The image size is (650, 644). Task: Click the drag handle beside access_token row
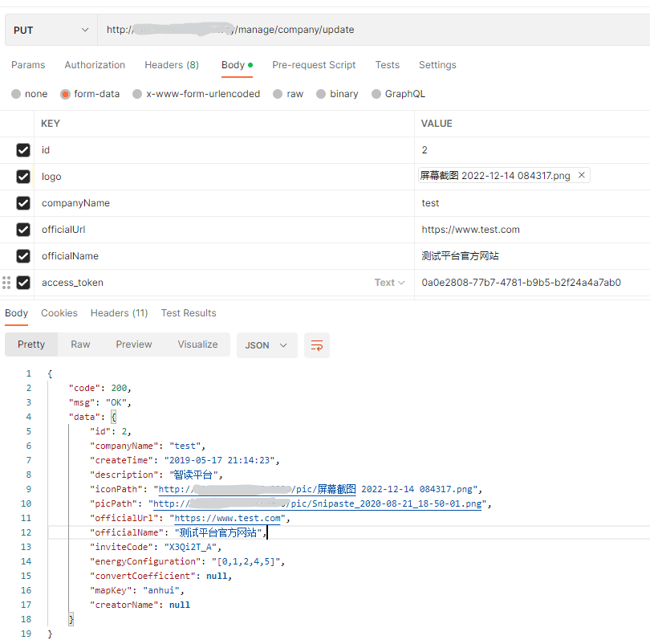pos(7,283)
